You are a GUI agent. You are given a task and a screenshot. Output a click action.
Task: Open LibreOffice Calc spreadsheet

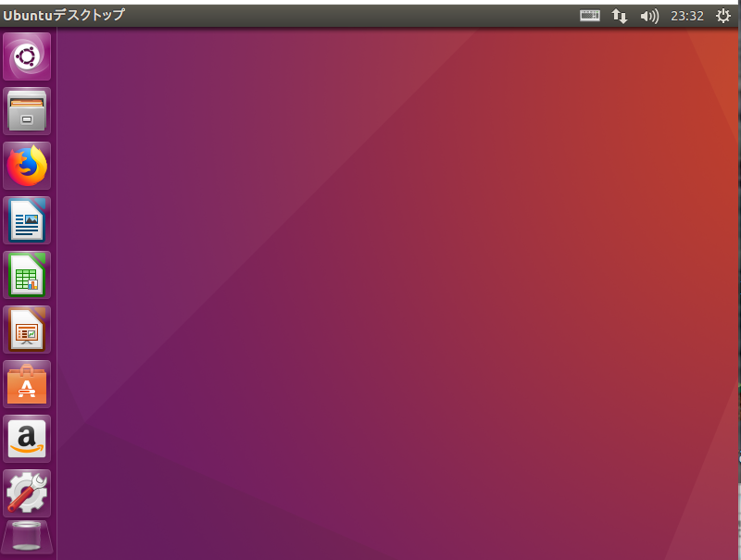27,275
